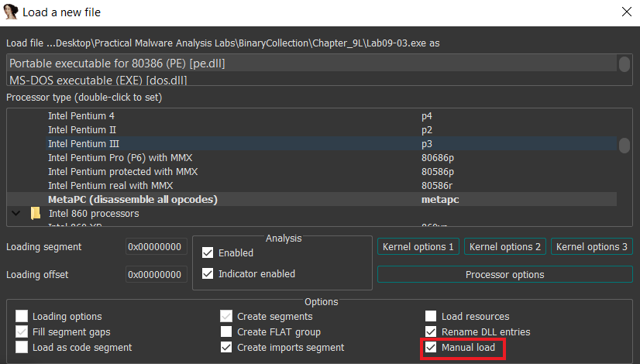Check the Loading options checkbox

point(22,317)
